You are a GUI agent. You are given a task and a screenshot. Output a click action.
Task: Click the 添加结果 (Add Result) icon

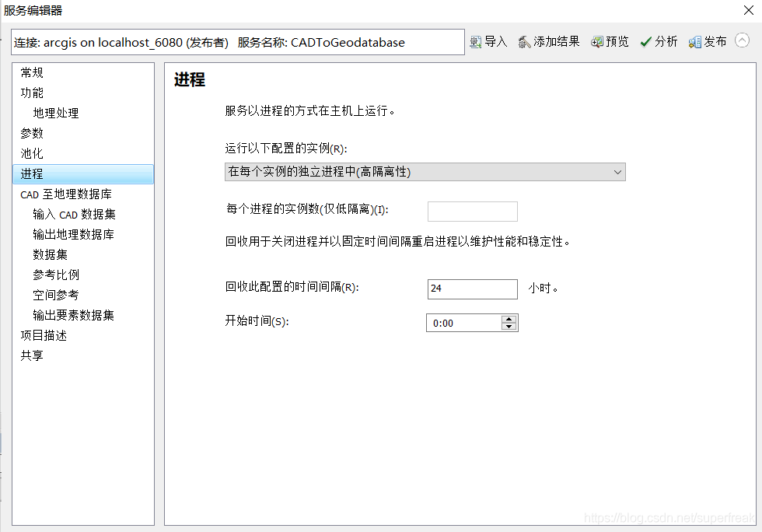point(524,42)
